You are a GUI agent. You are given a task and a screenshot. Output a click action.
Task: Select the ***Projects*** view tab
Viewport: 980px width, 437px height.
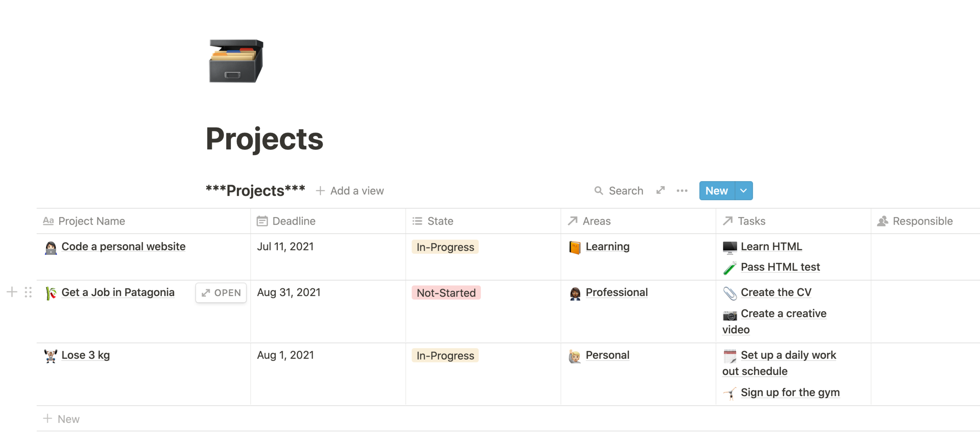pos(255,190)
